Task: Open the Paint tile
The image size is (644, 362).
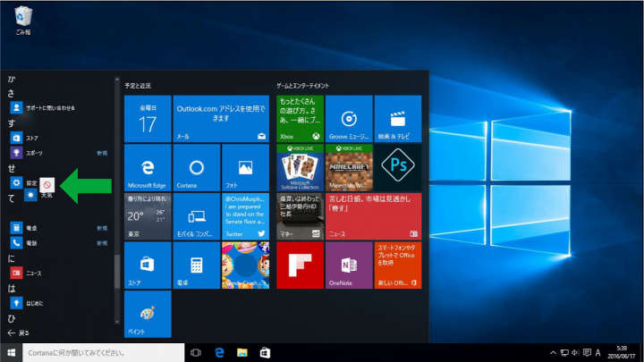Action: [148, 314]
